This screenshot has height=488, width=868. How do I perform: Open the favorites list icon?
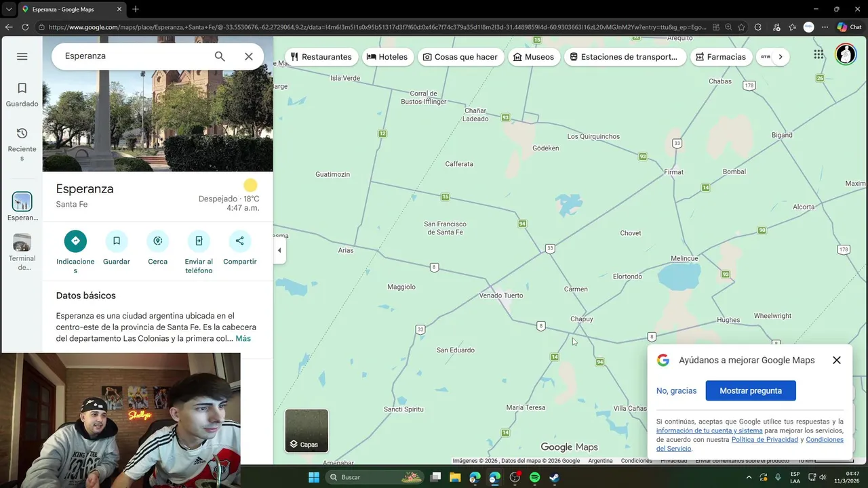[792, 27]
